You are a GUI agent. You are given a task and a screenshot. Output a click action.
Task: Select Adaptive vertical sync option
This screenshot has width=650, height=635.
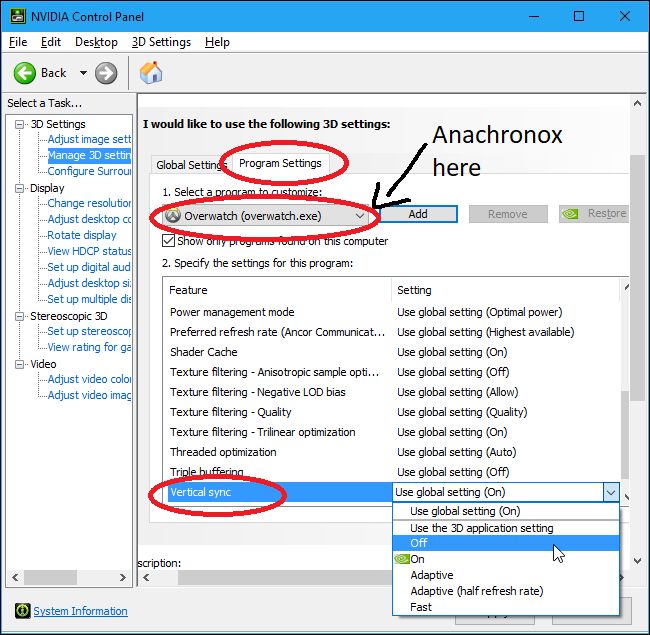point(506,575)
